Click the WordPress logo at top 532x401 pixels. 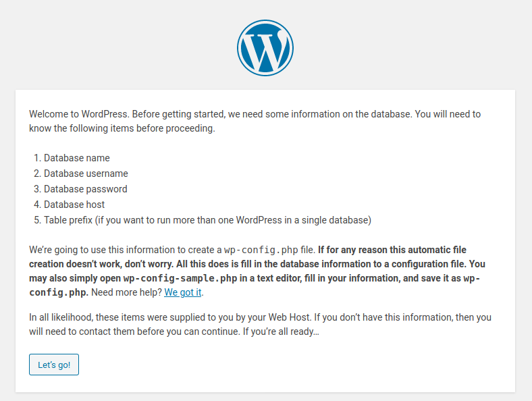tap(265, 48)
